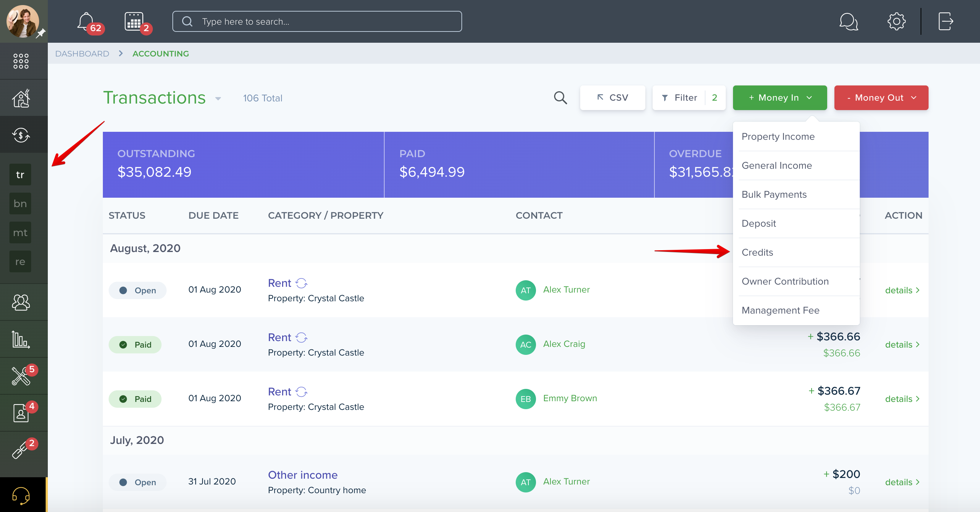Open the Alex Craig contact link
Viewport: 980px width, 512px height.
coord(564,344)
